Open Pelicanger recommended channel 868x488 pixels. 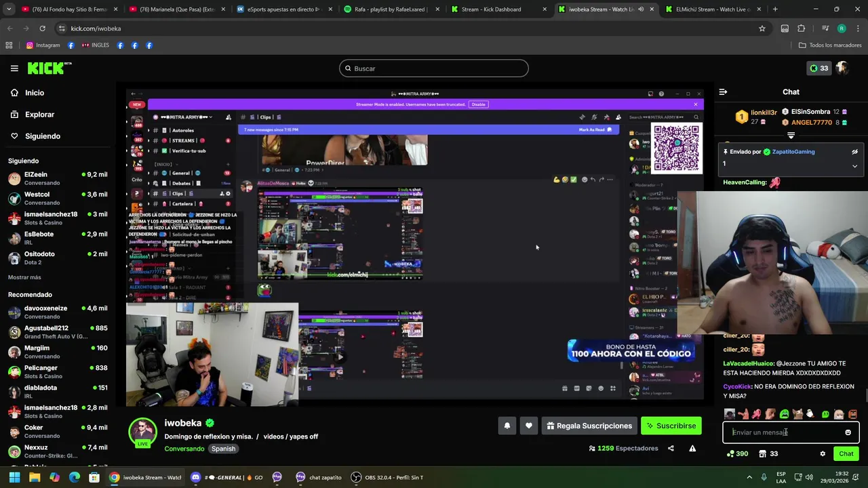58,372
